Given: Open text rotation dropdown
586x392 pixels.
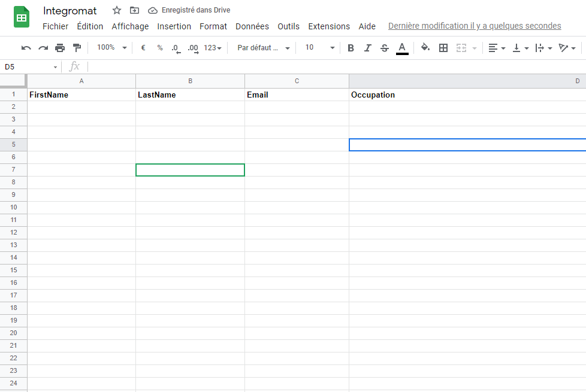Looking at the screenshot, I should (x=567, y=48).
